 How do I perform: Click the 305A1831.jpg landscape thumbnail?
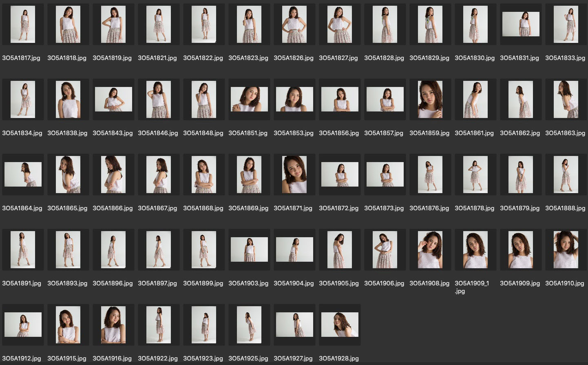point(521,24)
